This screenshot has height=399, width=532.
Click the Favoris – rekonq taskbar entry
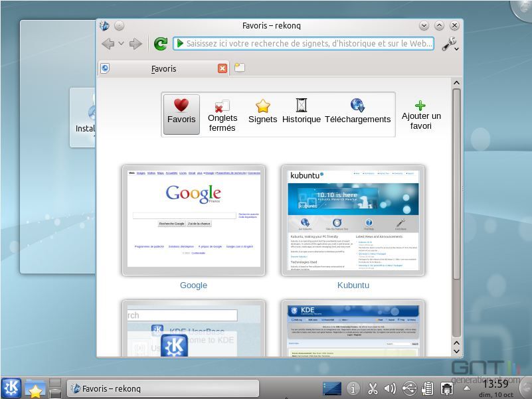(163, 388)
